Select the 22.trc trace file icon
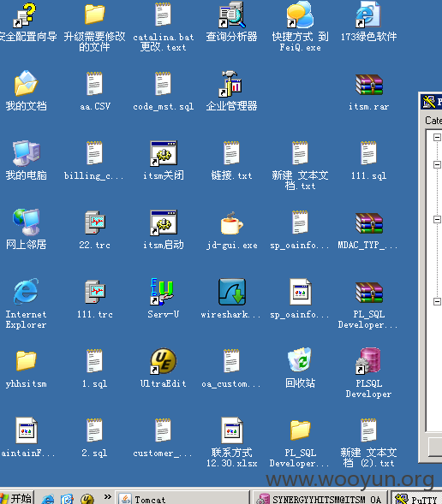Image resolution: width=442 pixels, height=504 pixels. (x=95, y=222)
